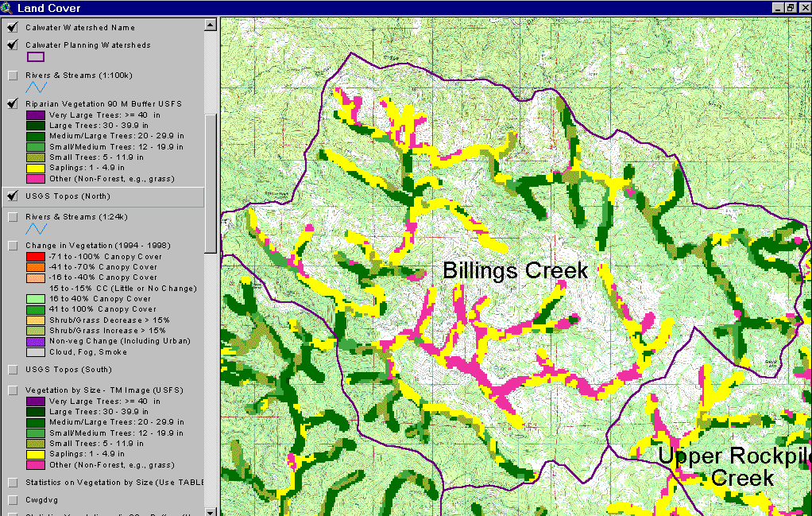
Task: Click the Land Cover window icon in title bar
Action: pos(6,8)
